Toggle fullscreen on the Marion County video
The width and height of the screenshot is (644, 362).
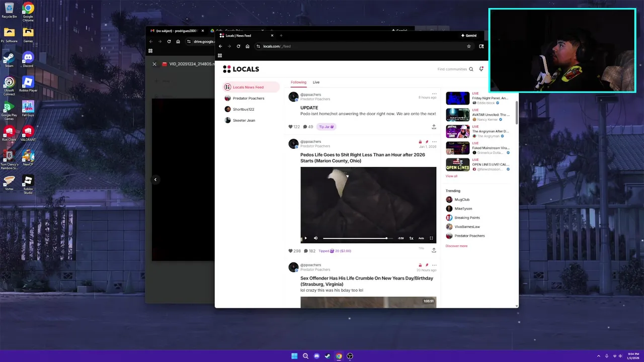(431, 238)
